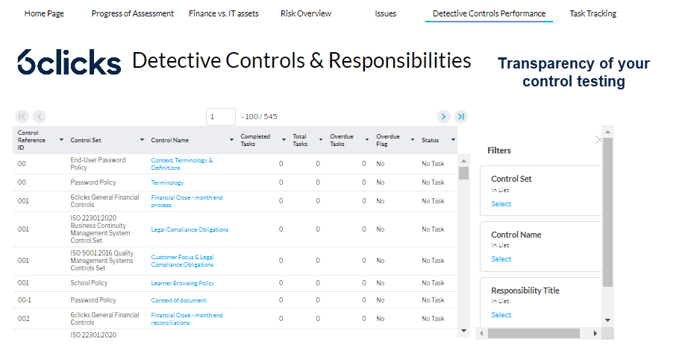Click Filters panel scroll down arrow

(x=607, y=320)
